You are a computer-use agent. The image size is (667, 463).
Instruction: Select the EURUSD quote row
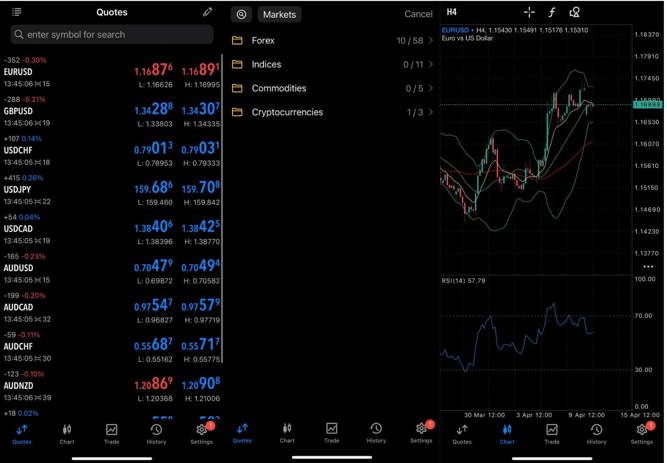111,72
